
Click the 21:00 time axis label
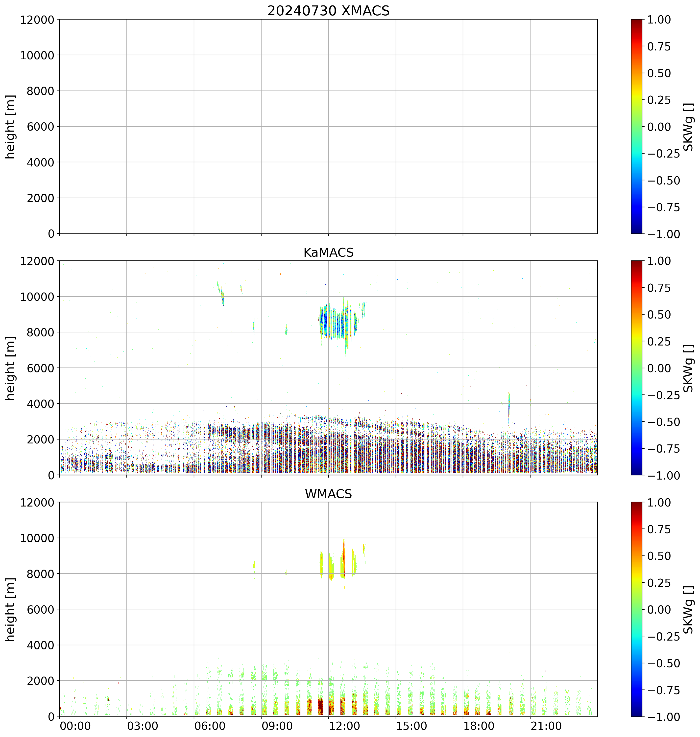click(546, 726)
